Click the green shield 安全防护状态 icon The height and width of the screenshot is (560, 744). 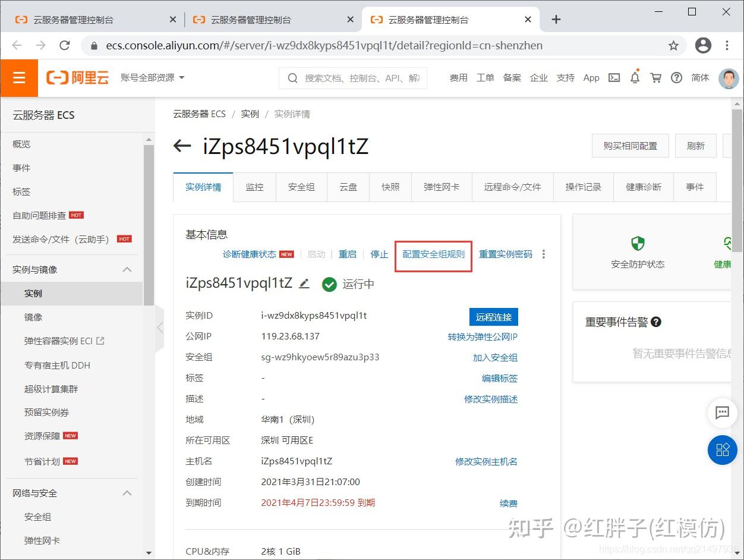coord(638,244)
